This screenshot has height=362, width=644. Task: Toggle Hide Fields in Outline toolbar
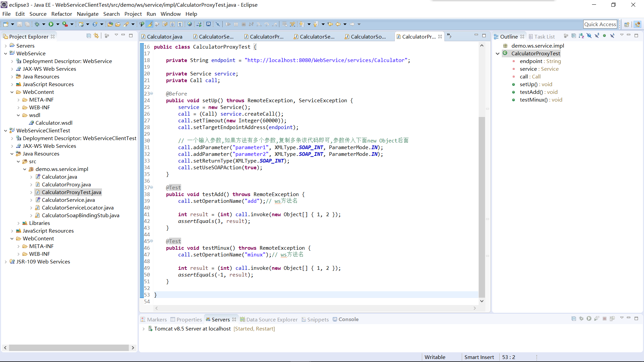click(589, 36)
